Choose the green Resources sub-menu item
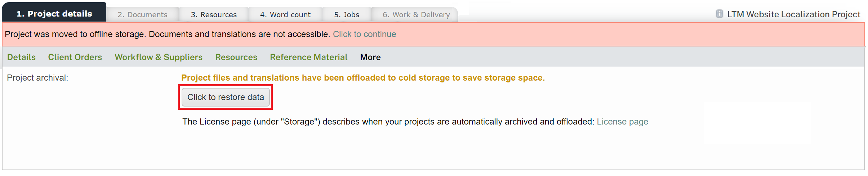Screen dimensions: 868x176 236,57
